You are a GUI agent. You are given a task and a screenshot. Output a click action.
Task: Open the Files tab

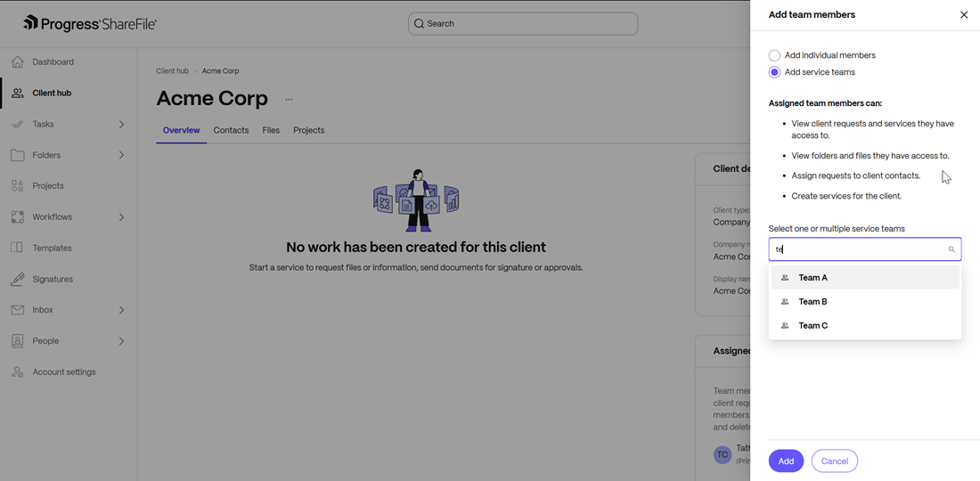(271, 130)
